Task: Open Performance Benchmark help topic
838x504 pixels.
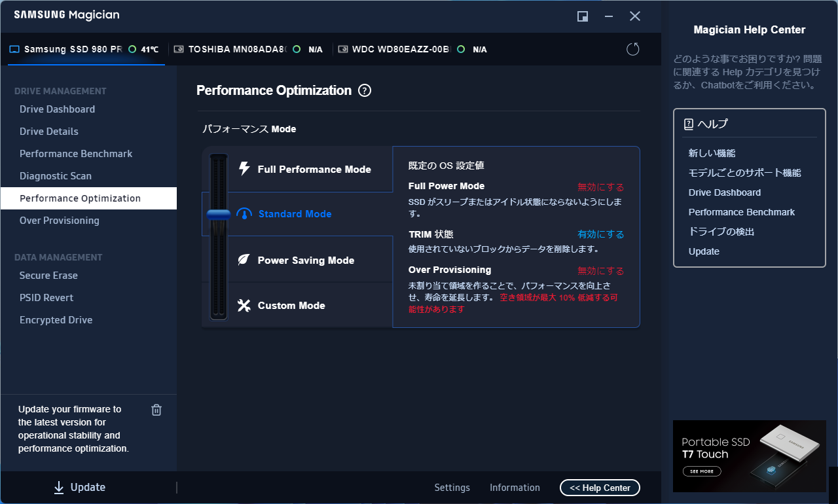Action: [742, 212]
